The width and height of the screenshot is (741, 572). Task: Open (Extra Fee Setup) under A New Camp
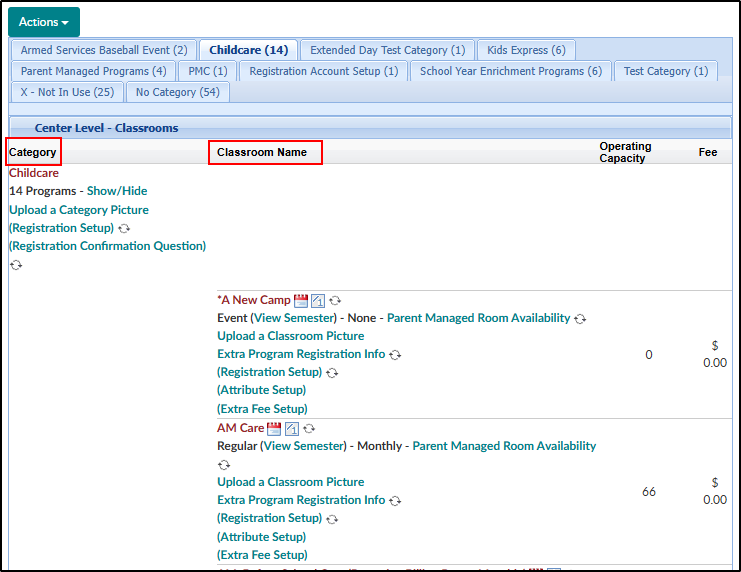coord(262,409)
